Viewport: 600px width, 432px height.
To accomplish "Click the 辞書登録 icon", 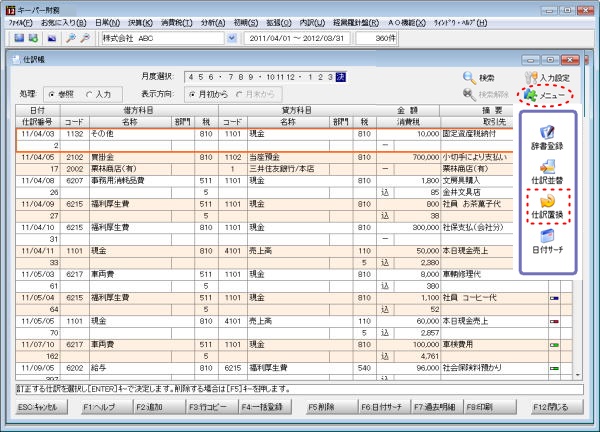I will point(547,132).
